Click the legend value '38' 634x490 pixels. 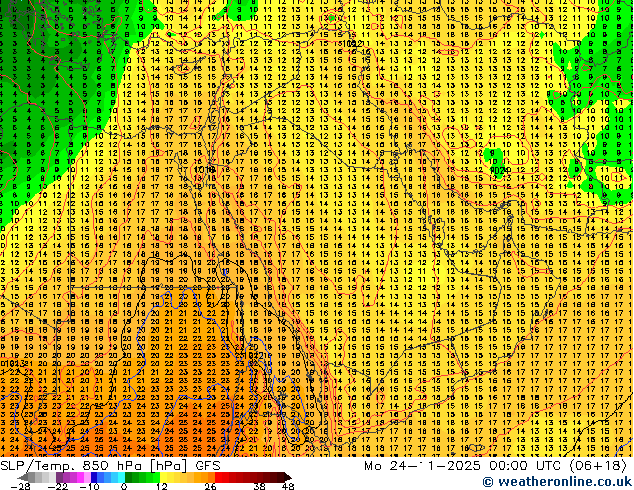coord(260,486)
